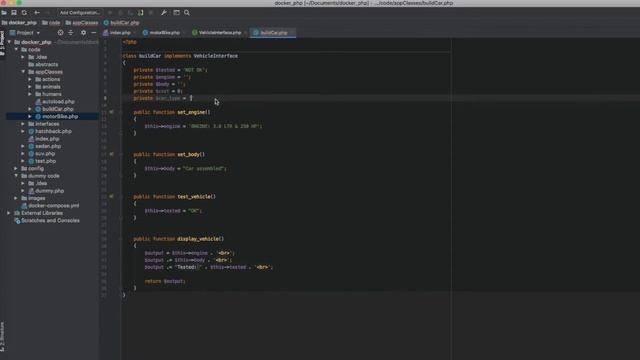Viewport: 640px width, 360px height.
Task: Click buildCar.php breadcrumb
Action: pyautogui.click(x=122, y=23)
